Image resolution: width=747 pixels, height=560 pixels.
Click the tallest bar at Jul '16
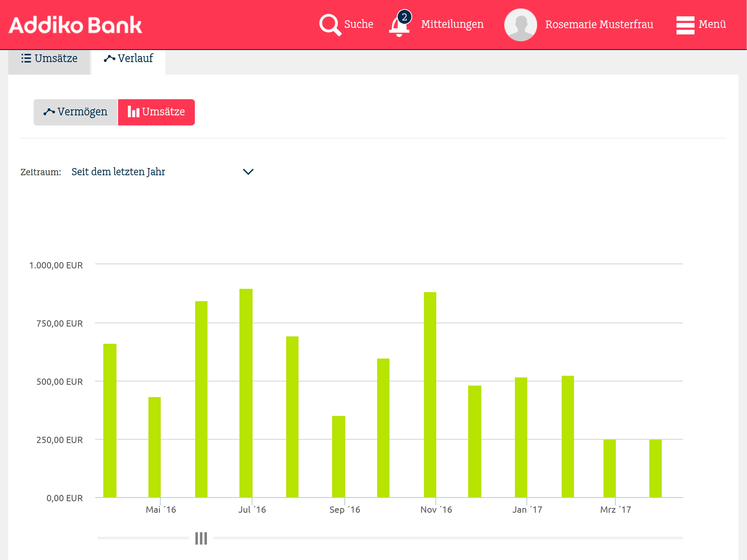246,393
